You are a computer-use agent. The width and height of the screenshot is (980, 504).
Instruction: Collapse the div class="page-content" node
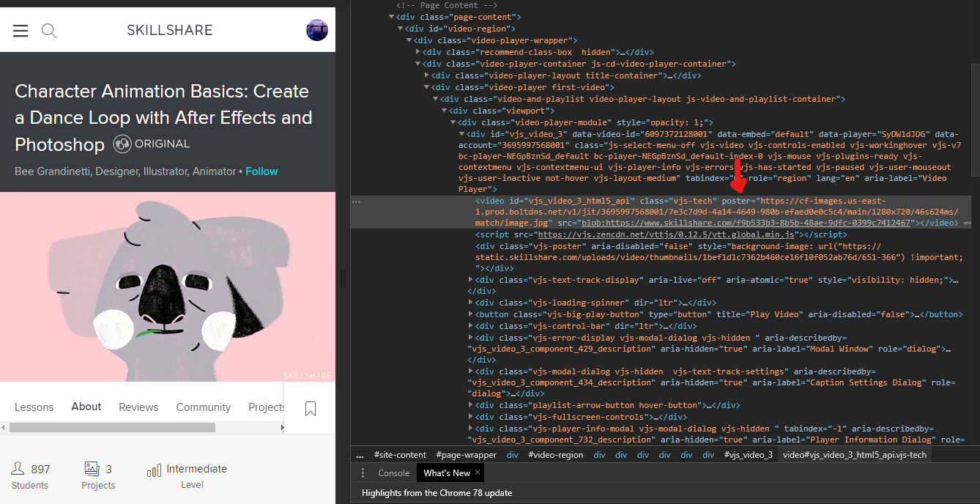click(x=392, y=17)
